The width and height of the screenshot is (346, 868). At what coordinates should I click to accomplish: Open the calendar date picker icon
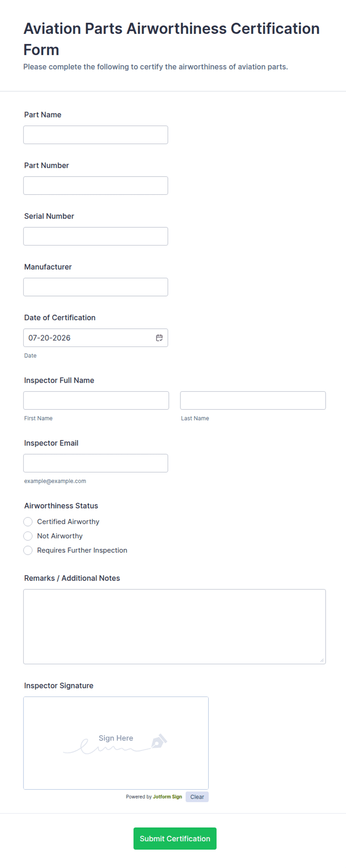[x=159, y=338]
